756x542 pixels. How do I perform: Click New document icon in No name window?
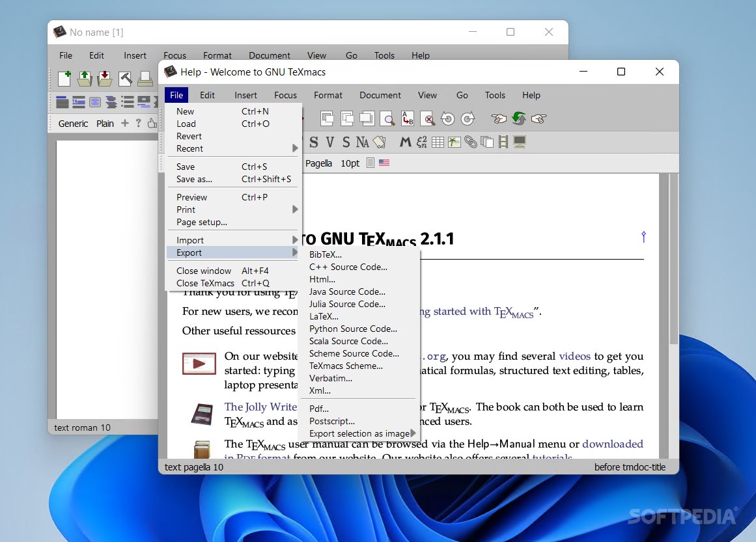pyautogui.click(x=64, y=78)
